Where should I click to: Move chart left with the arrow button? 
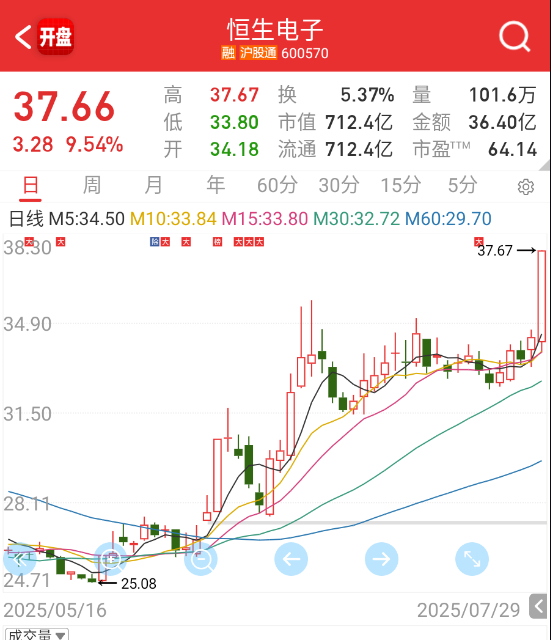coord(291,559)
